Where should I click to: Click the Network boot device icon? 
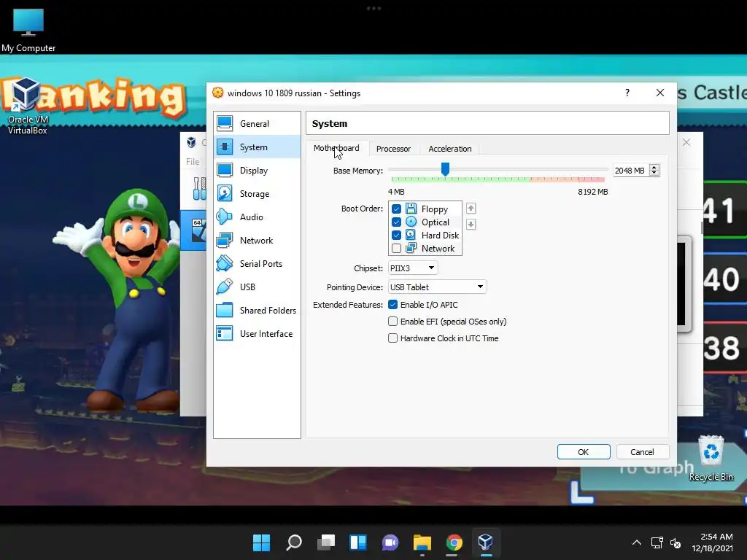pyautogui.click(x=411, y=248)
